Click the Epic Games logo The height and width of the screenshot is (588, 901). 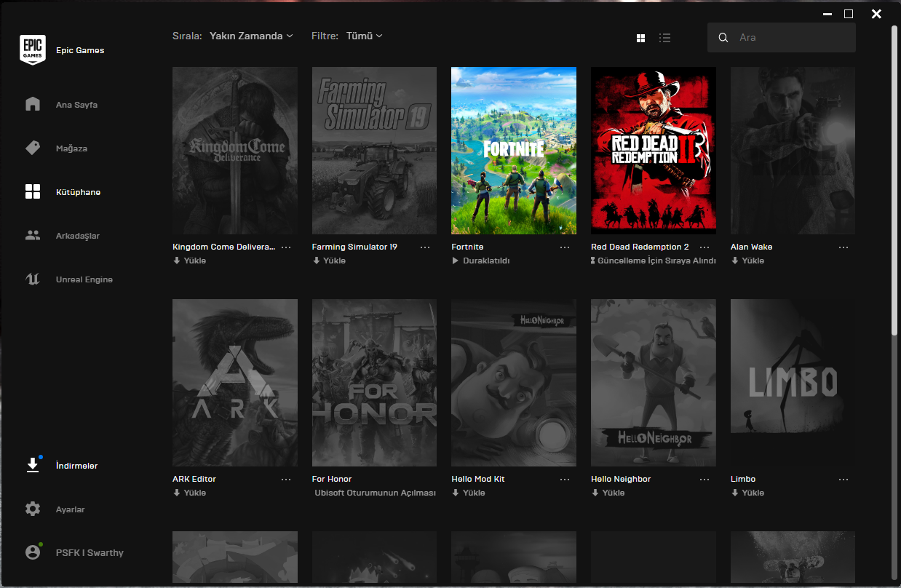[x=33, y=50]
